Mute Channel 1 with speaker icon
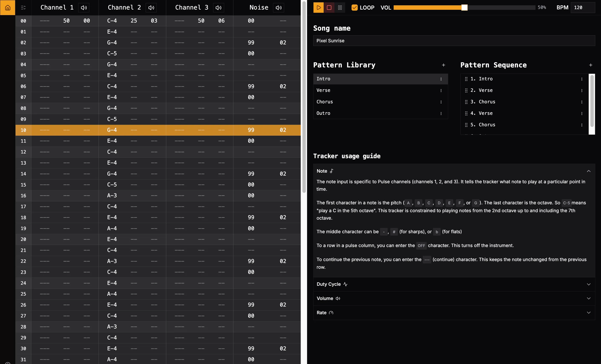Screen dimensions: 601x364 (x=84, y=8)
